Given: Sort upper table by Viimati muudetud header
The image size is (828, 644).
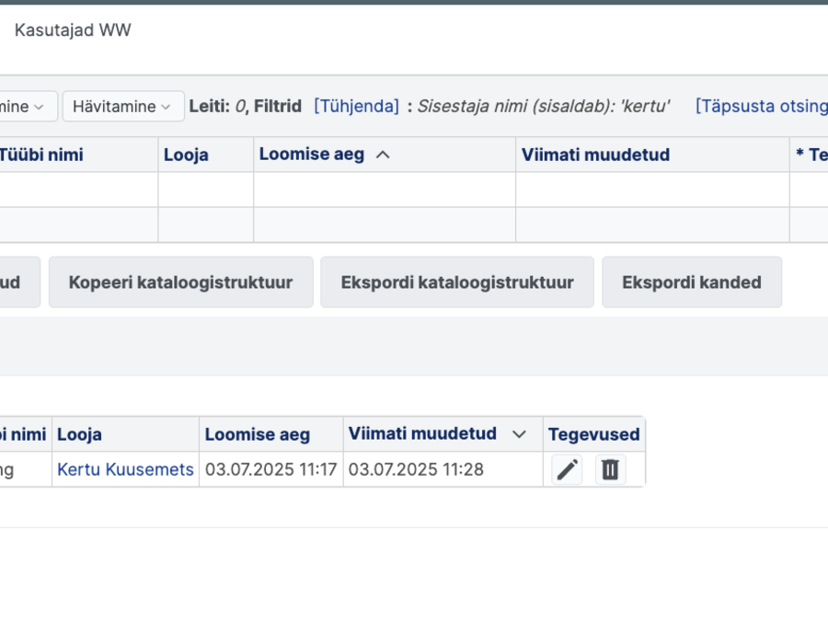Looking at the screenshot, I should (595, 155).
